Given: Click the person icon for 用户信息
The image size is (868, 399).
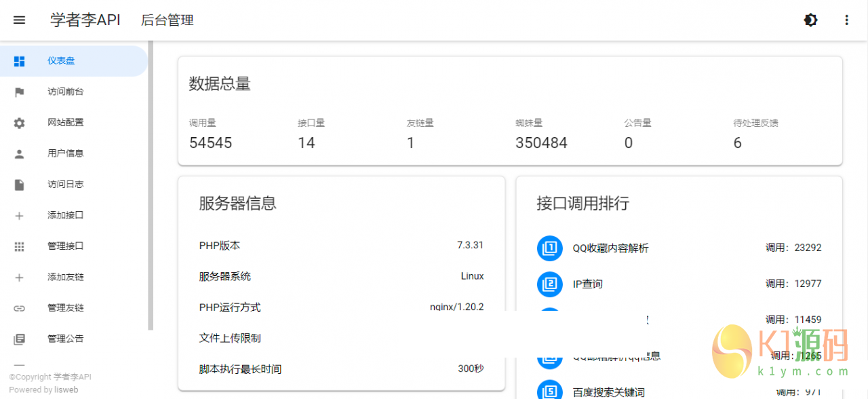Looking at the screenshot, I should (x=19, y=154).
